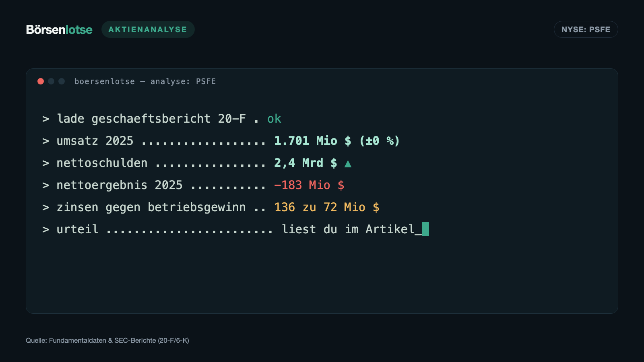
Task: Click the green up triangle after nettoschulden
Action: point(348,164)
